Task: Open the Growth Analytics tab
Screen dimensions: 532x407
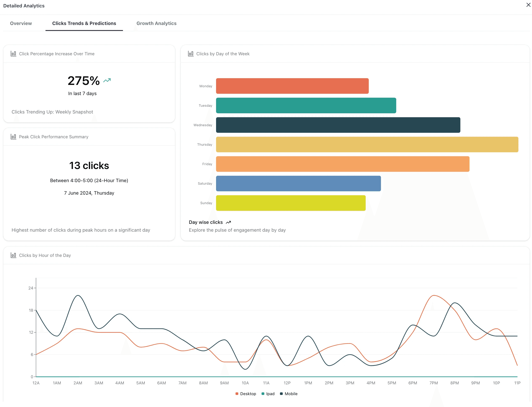Action: click(156, 23)
